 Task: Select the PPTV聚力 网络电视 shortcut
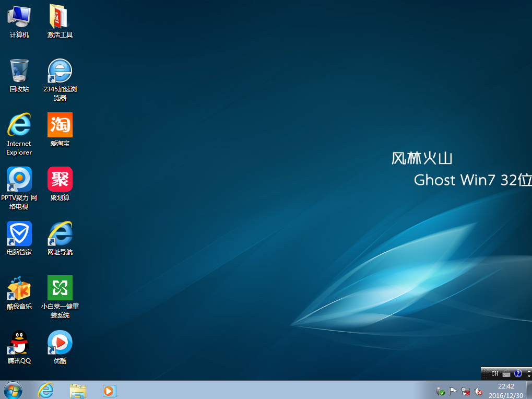point(19,189)
